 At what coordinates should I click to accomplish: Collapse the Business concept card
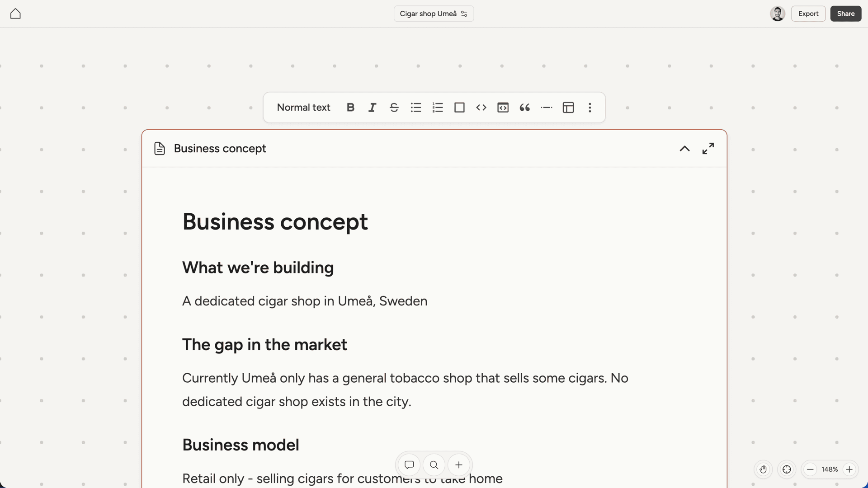click(x=684, y=149)
